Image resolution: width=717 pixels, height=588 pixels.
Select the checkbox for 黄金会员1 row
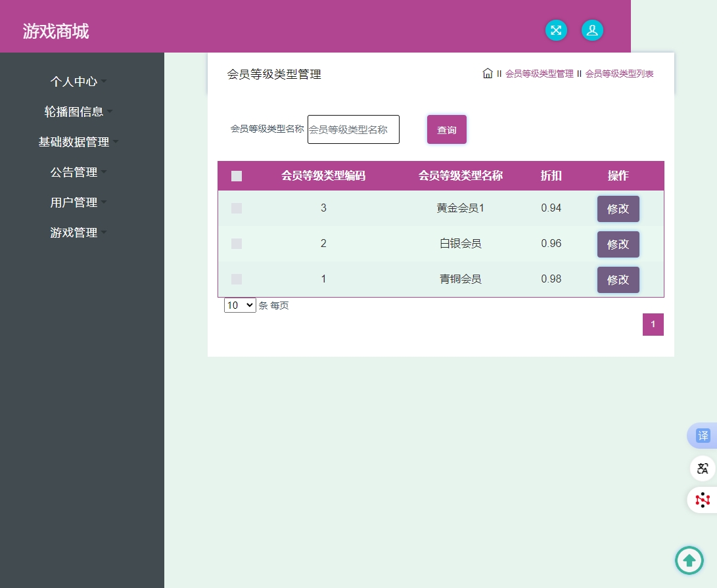tap(237, 208)
